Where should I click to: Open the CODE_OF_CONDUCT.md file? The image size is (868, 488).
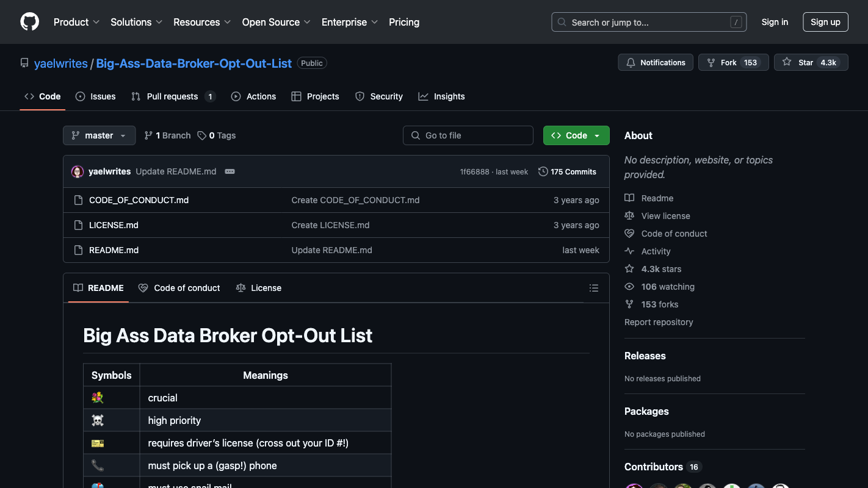pyautogui.click(x=139, y=200)
